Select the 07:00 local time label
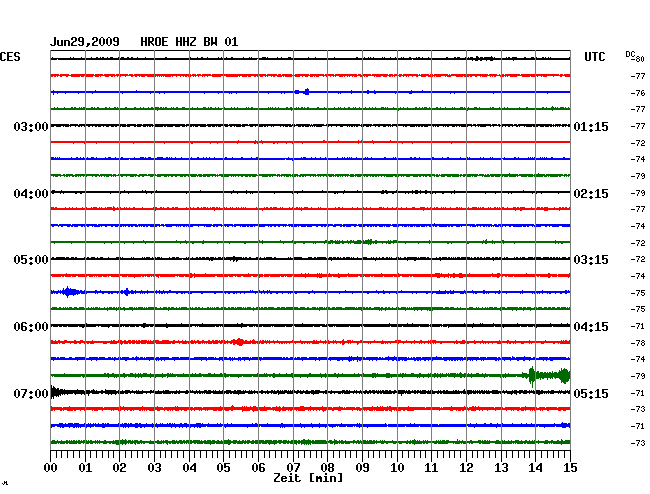The width and height of the screenshot is (650, 494). [x=31, y=393]
